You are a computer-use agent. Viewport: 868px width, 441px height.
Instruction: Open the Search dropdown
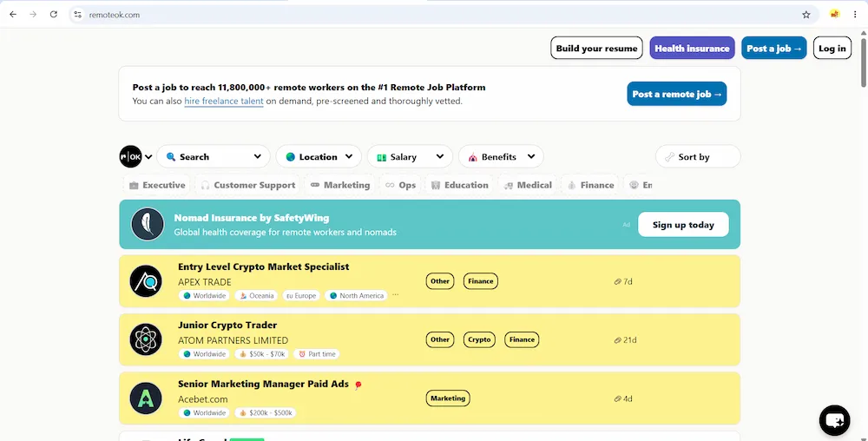214,156
